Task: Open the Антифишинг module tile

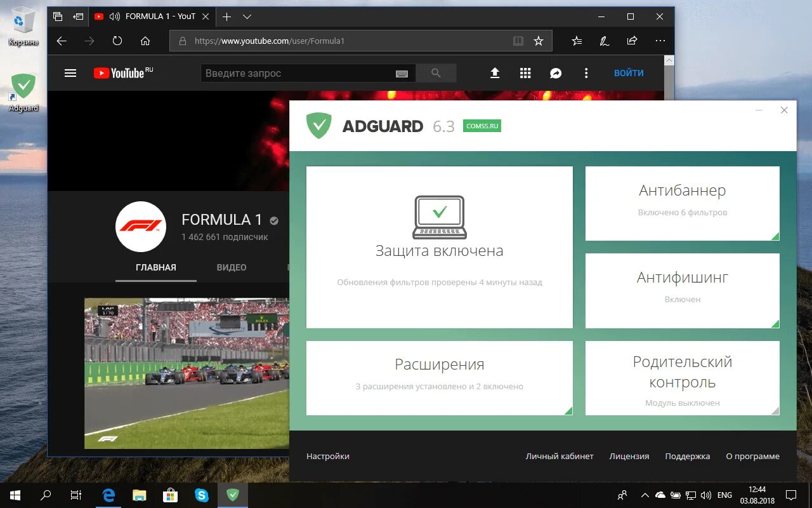Action: coord(682,291)
